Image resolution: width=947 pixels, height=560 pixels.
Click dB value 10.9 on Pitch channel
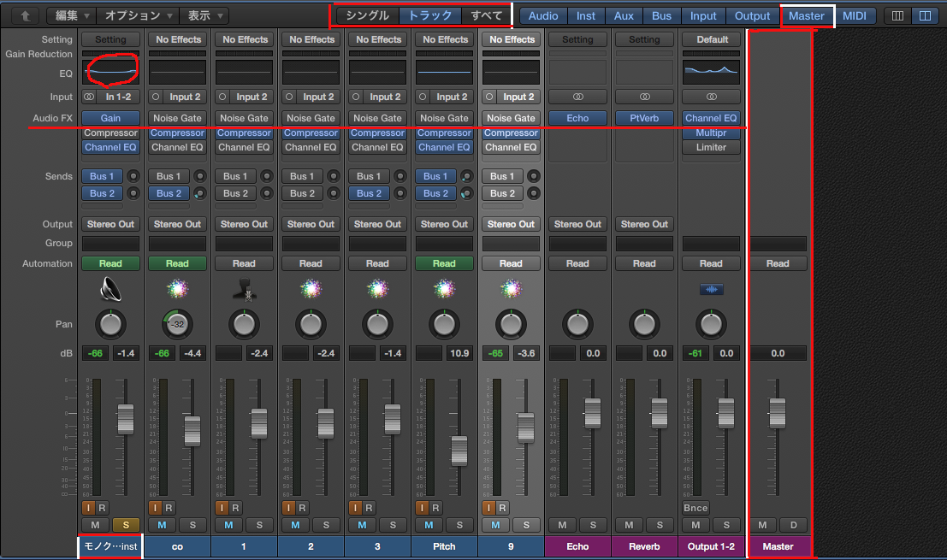[459, 353]
